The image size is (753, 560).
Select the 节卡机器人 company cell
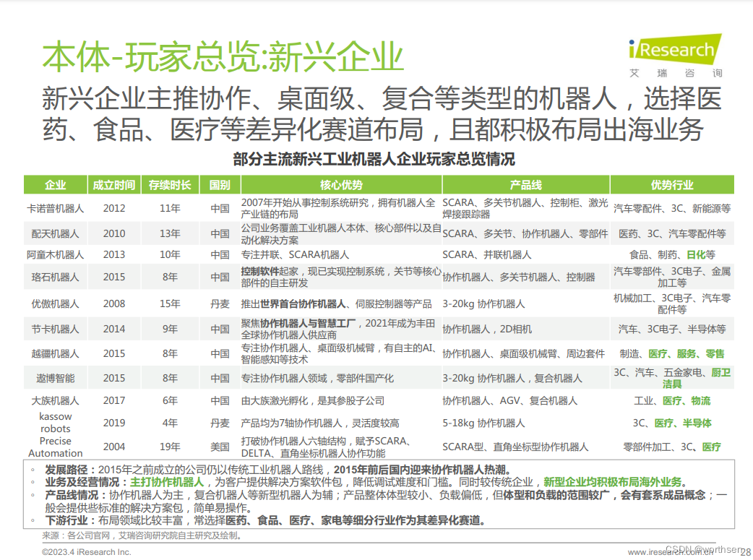click(55, 329)
